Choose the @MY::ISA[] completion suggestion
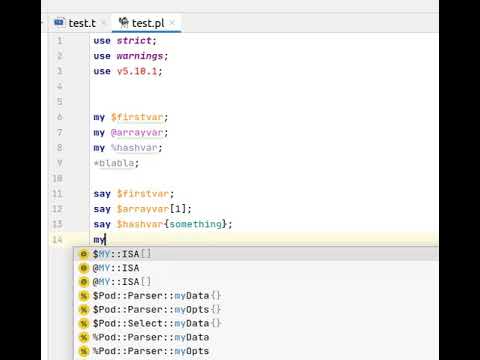 [256, 282]
